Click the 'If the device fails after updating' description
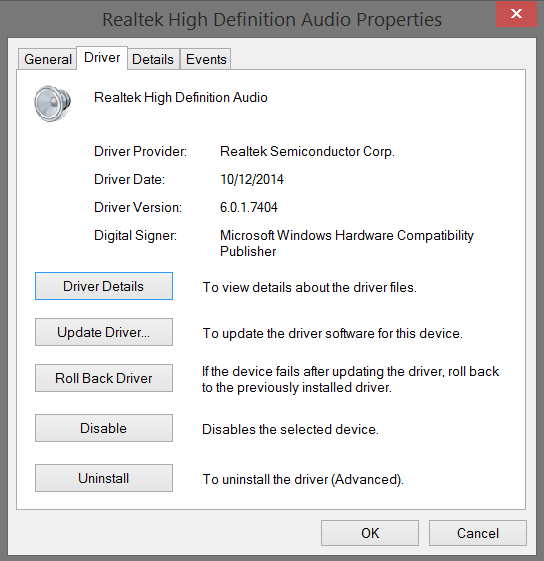 pos(350,380)
